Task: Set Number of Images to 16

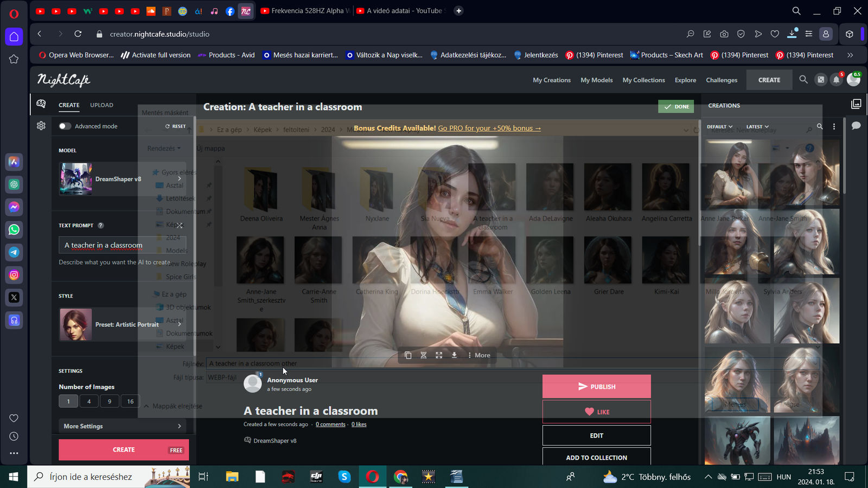Action: point(130,401)
